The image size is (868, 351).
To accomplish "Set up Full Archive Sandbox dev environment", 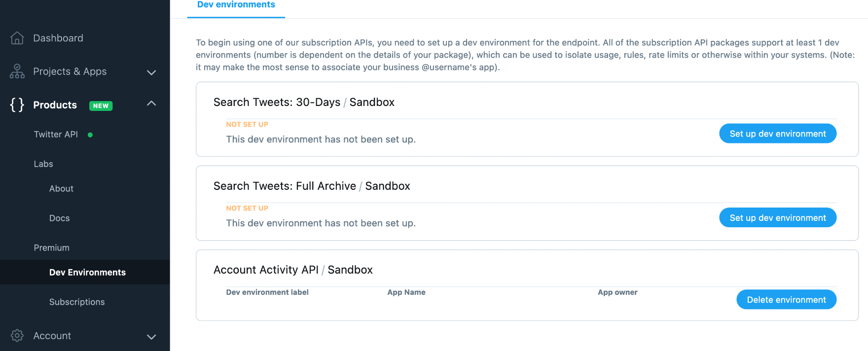I will tap(777, 217).
